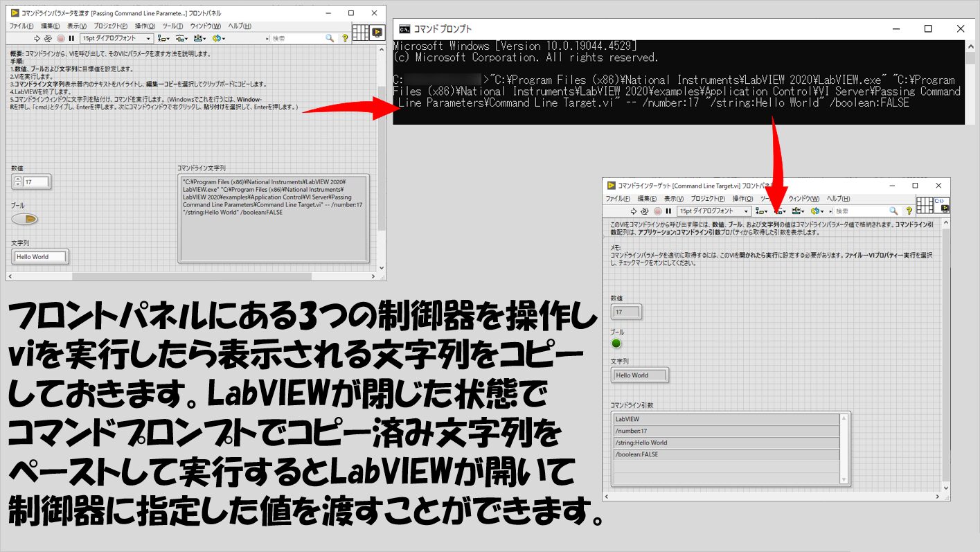Abort execution in Passing Command Line Parameters window

[61, 38]
